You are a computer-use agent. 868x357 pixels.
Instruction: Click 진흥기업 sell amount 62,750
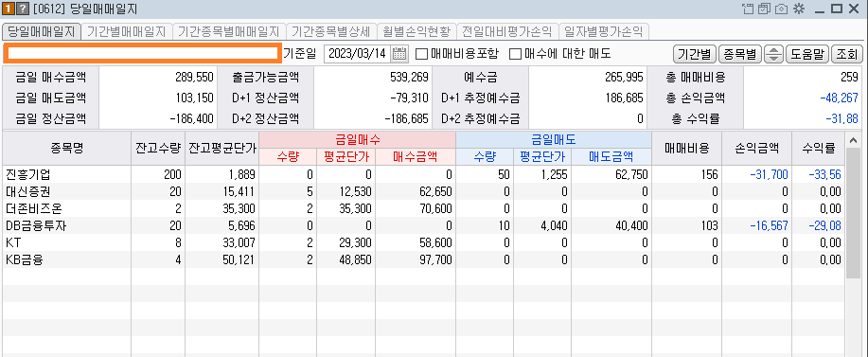point(631,175)
